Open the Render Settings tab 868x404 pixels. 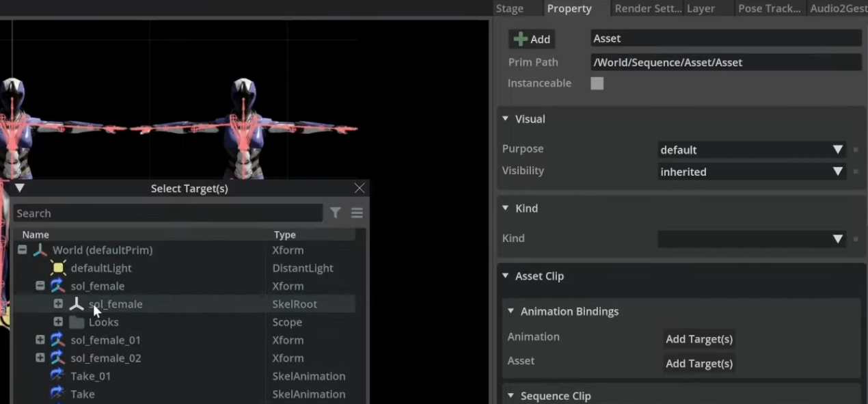(648, 8)
